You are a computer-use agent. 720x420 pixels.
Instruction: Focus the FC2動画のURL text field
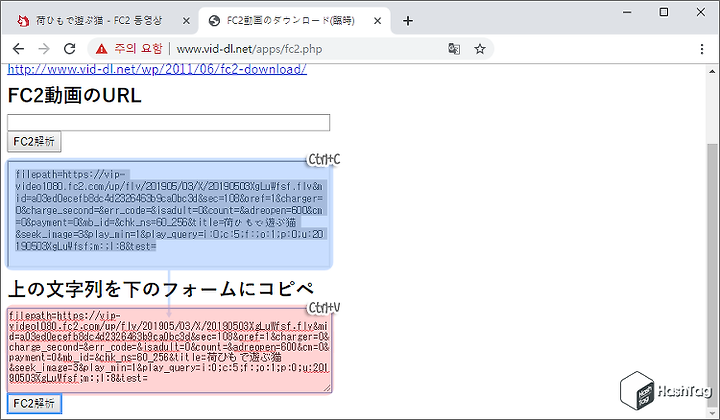click(x=169, y=123)
